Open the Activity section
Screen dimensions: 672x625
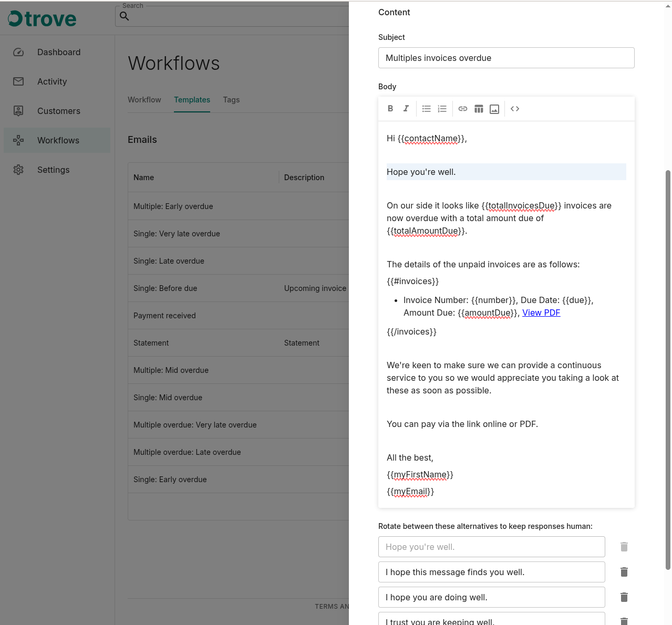pos(52,81)
